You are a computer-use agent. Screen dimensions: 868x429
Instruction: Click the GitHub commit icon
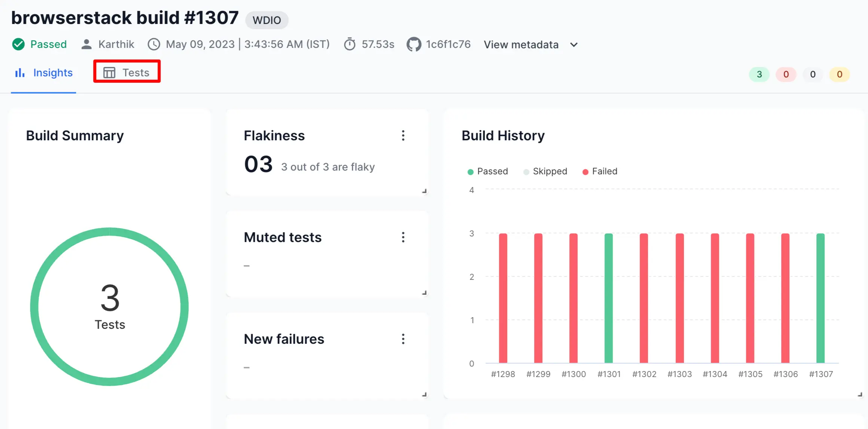[414, 44]
